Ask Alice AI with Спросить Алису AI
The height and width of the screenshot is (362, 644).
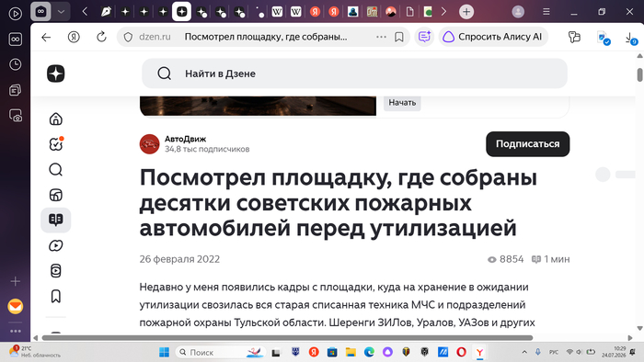point(493,37)
